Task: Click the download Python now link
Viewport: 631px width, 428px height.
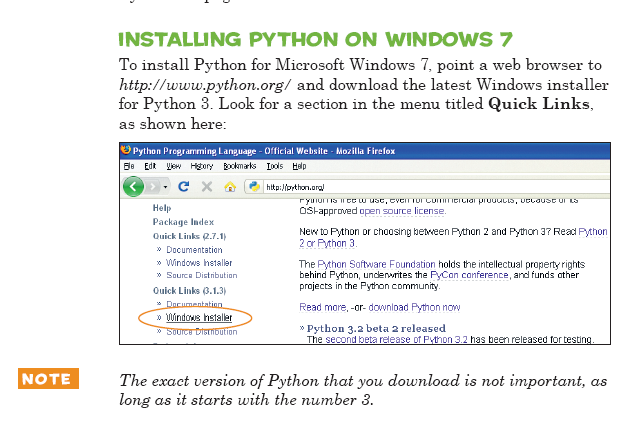Action: click(414, 307)
